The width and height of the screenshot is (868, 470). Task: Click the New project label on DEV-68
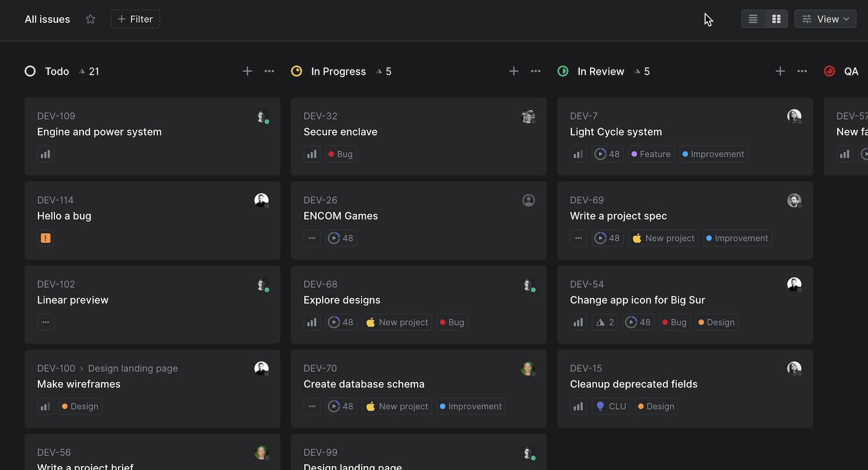[x=397, y=322]
